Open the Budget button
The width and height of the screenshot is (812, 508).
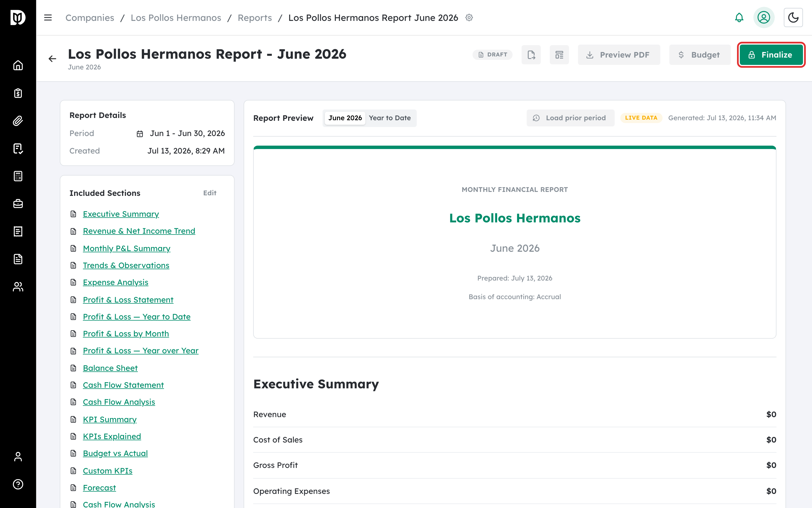pyautogui.click(x=700, y=55)
